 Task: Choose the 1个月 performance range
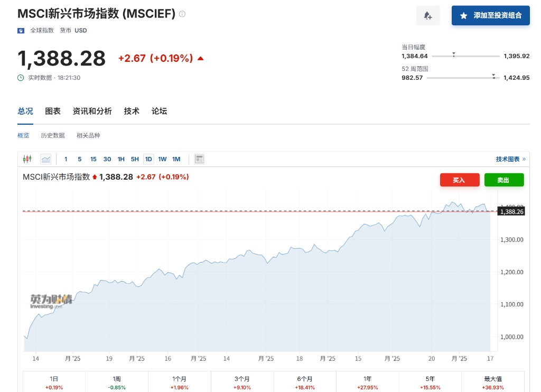click(179, 382)
